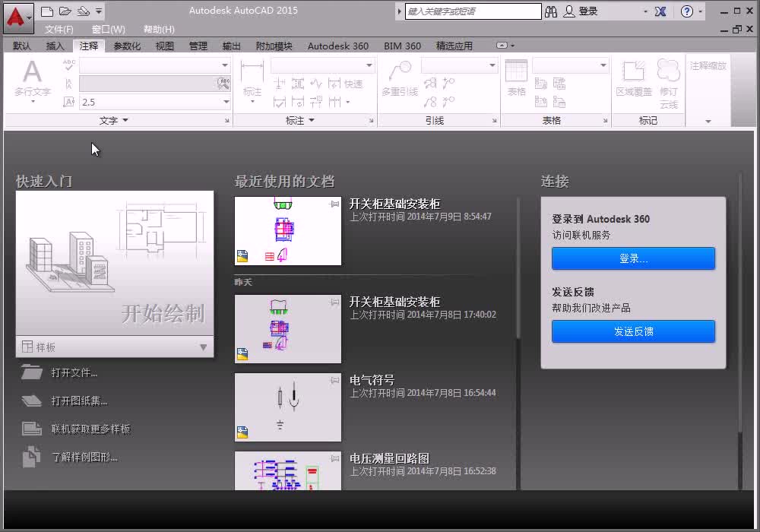This screenshot has width=760, height=532.
Task: Click the Open file icon in quick access toolbar
Action: point(65,11)
